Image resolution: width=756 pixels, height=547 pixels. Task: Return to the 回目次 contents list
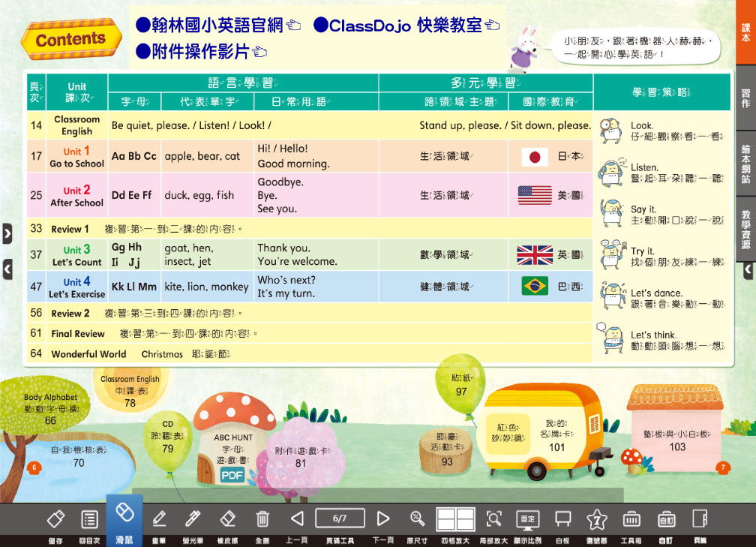[x=90, y=518]
